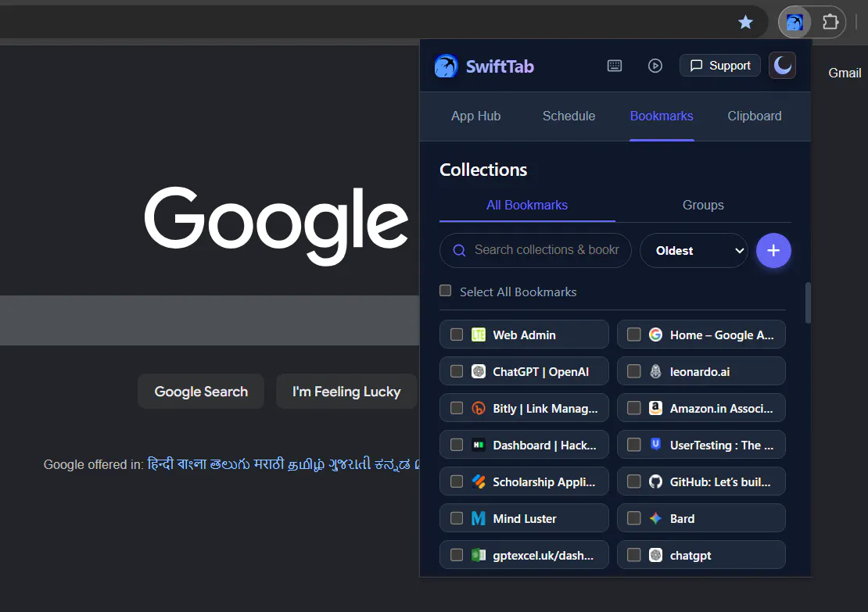Open the Bard bookmark text
Viewport: 868px width, 612px height.
point(682,519)
